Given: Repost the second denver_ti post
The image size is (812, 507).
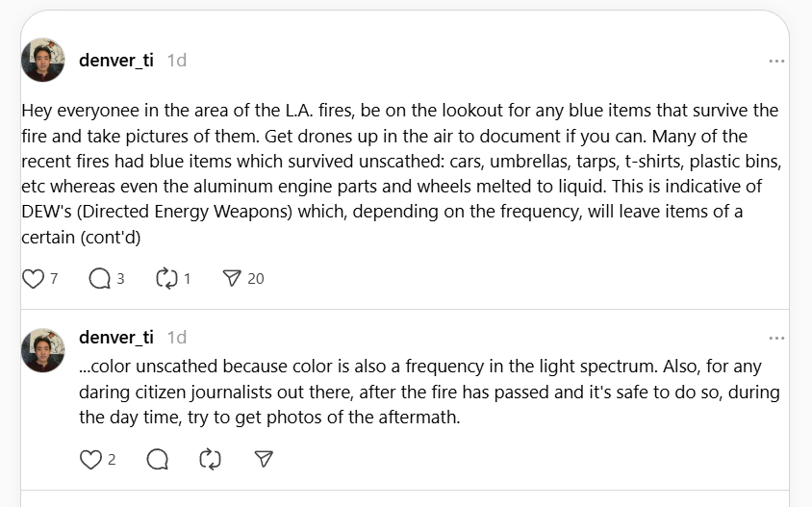Looking at the screenshot, I should click(x=210, y=460).
